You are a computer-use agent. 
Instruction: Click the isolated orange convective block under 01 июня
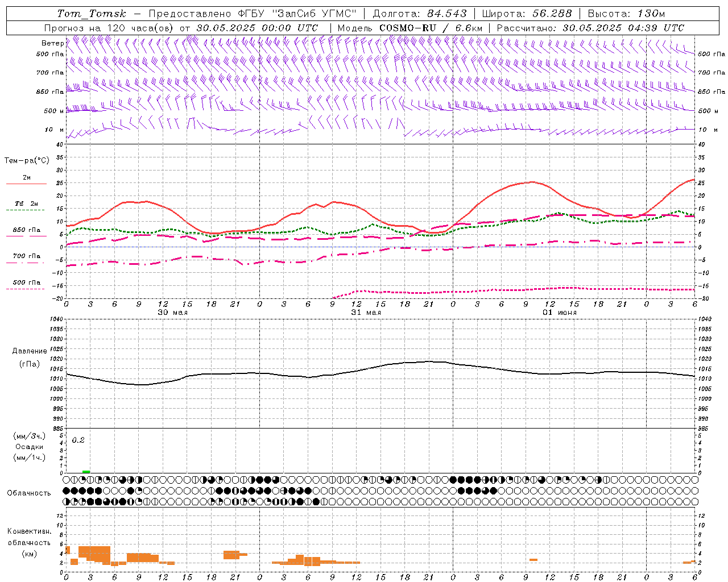(533, 560)
